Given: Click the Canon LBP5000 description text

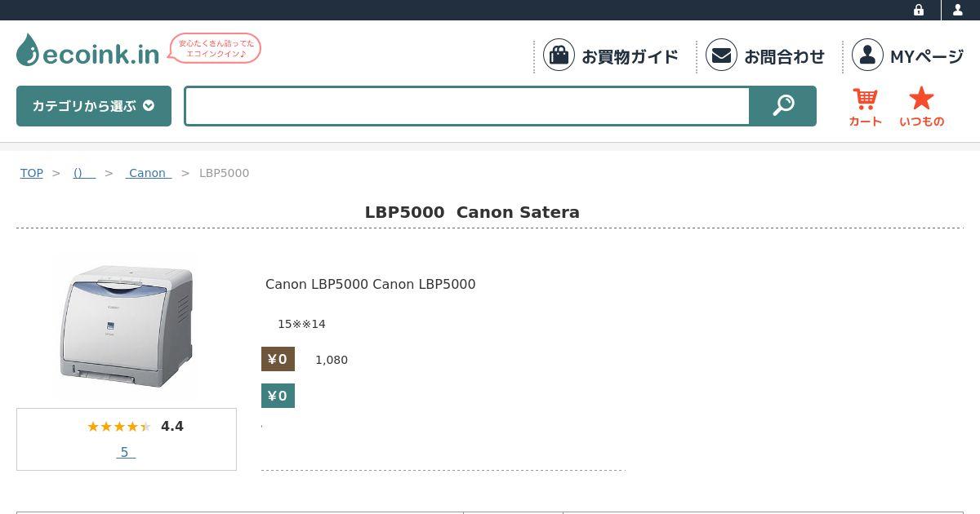Looking at the screenshot, I should (370, 284).
